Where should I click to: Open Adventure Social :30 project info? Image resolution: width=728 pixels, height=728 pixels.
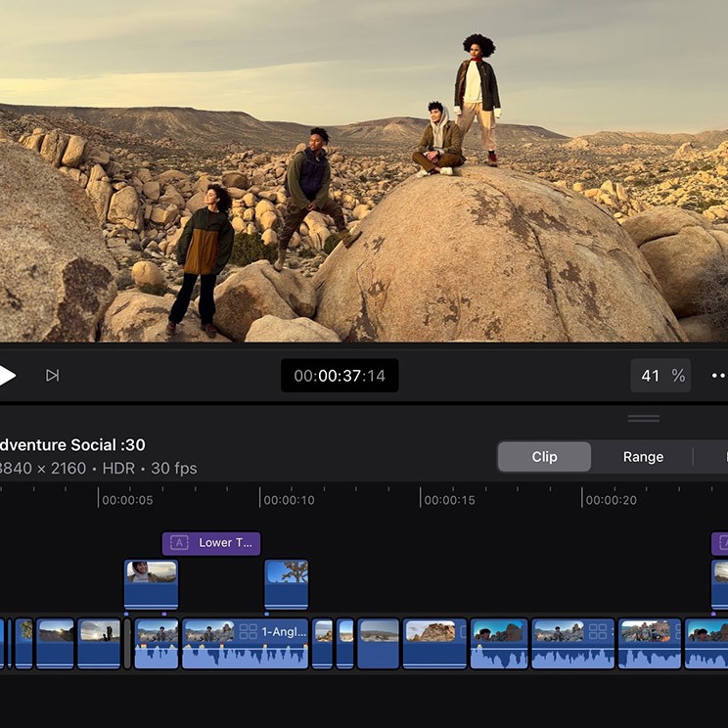tap(73, 445)
